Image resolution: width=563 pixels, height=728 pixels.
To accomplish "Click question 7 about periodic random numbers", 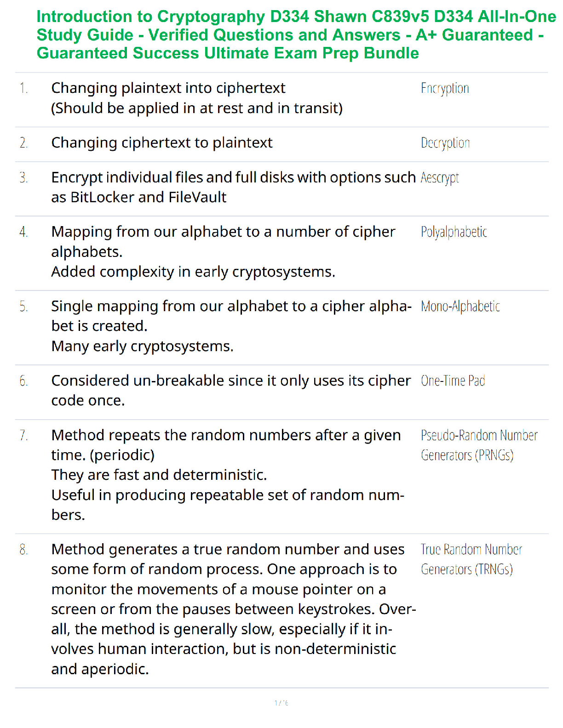I will 228,475.
